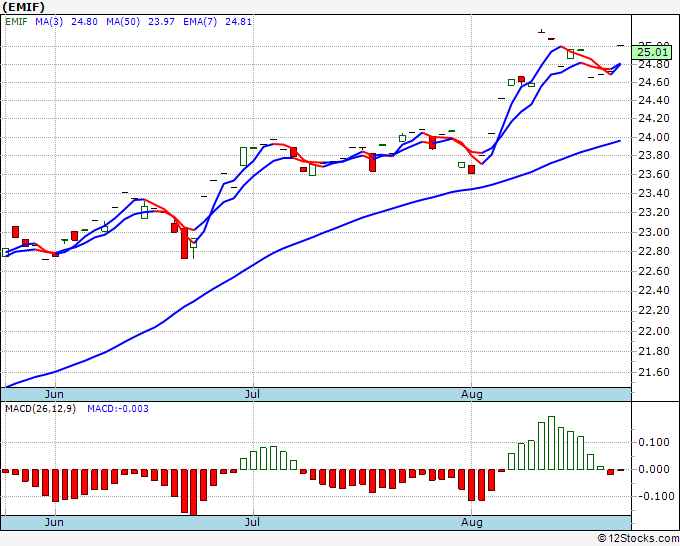
Task: Click the (EMIF) chart title
Action: [x=23, y=7]
